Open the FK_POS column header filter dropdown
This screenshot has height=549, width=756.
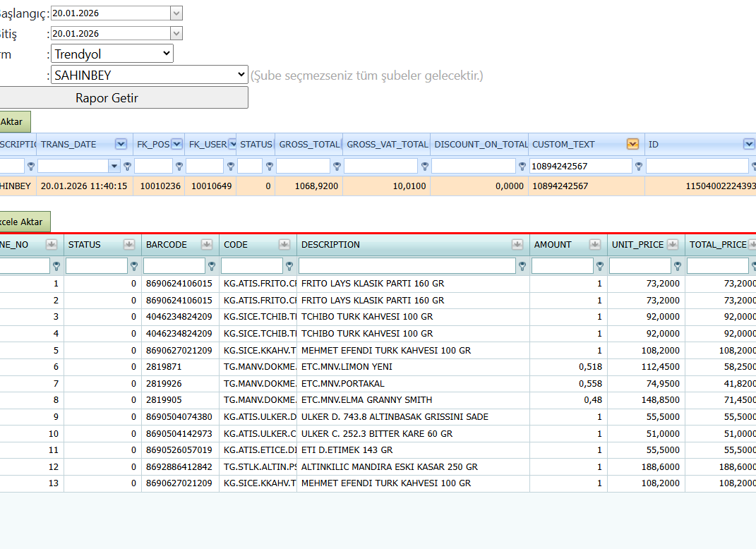pos(177,144)
